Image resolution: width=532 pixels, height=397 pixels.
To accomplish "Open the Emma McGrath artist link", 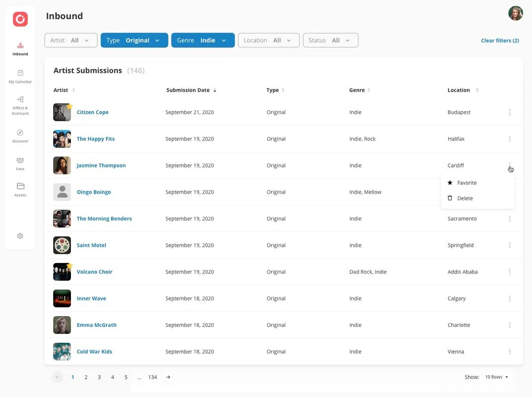I will (97, 325).
